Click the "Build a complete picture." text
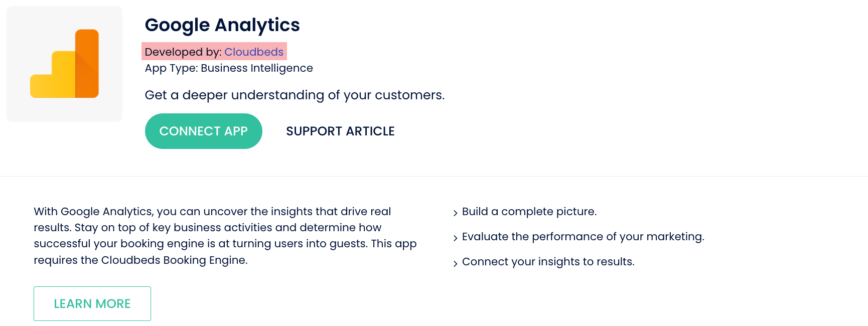868x326 pixels. pyautogui.click(x=529, y=212)
